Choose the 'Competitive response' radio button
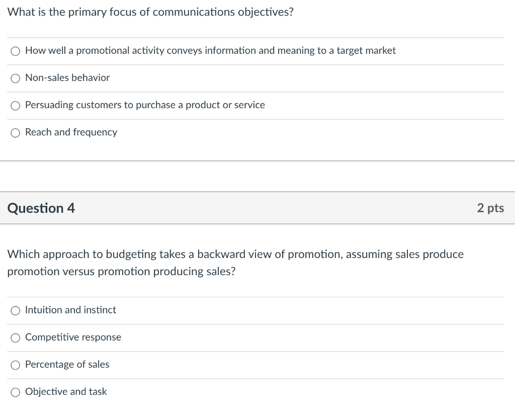Image resolution: width=515 pixels, height=420 pixels. [x=16, y=338]
